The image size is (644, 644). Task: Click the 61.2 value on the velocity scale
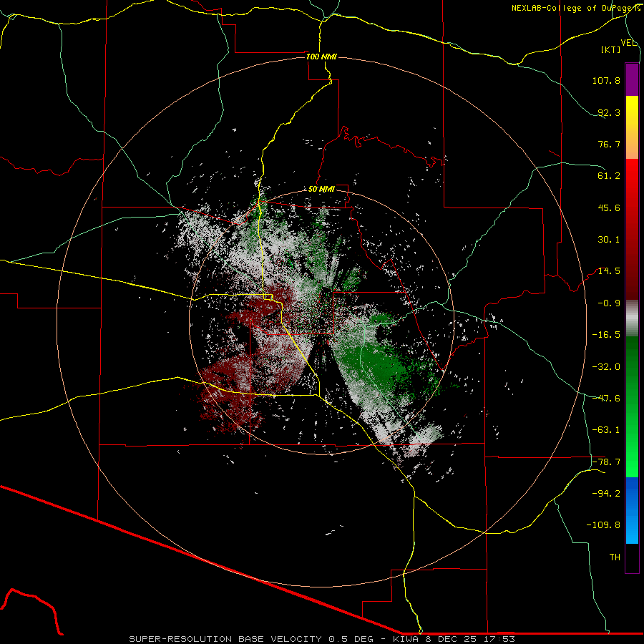click(x=609, y=176)
